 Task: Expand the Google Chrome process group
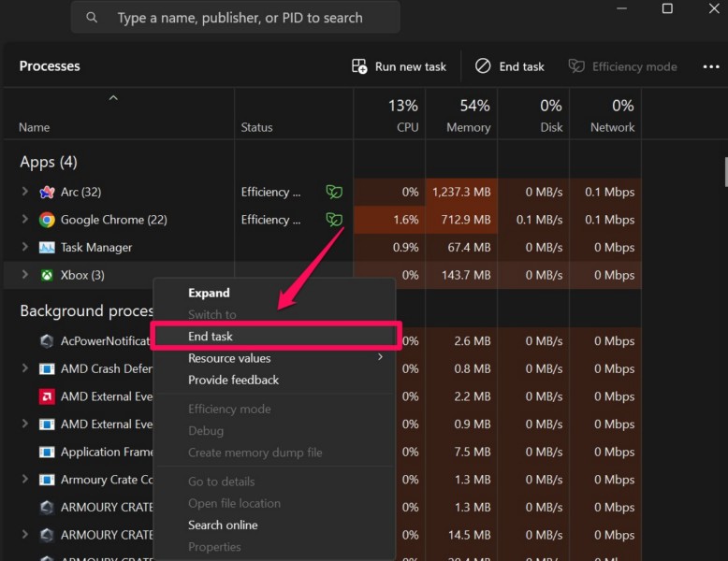click(25, 221)
